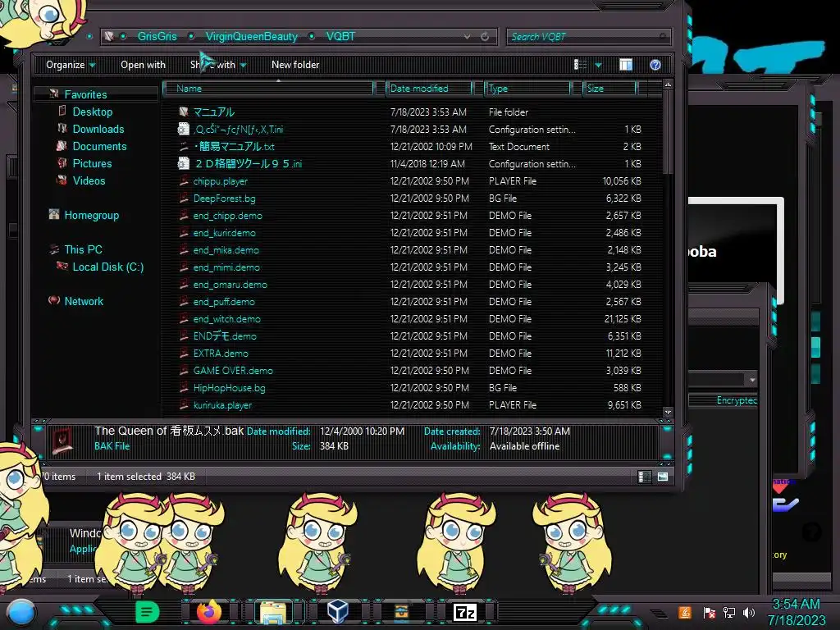840x630 pixels.
Task: Expand the address bar history dropdown
Action: pyautogui.click(x=467, y=36)
